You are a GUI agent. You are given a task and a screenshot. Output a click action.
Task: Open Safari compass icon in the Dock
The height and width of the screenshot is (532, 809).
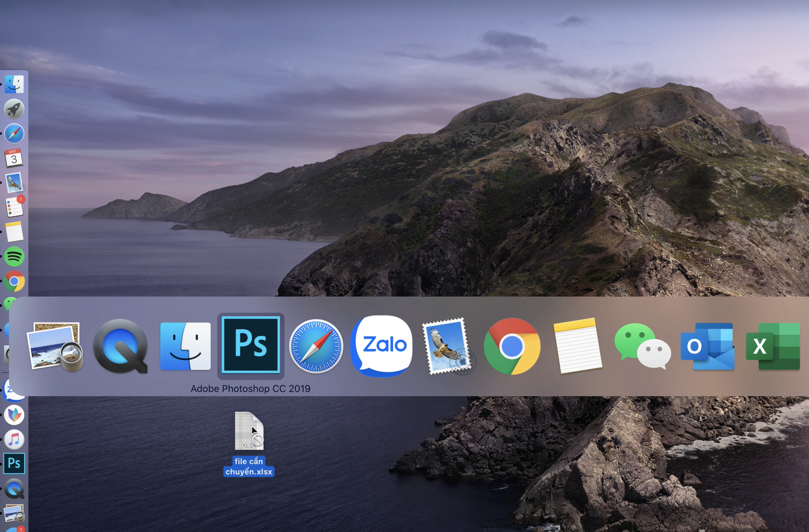[14, 133]
